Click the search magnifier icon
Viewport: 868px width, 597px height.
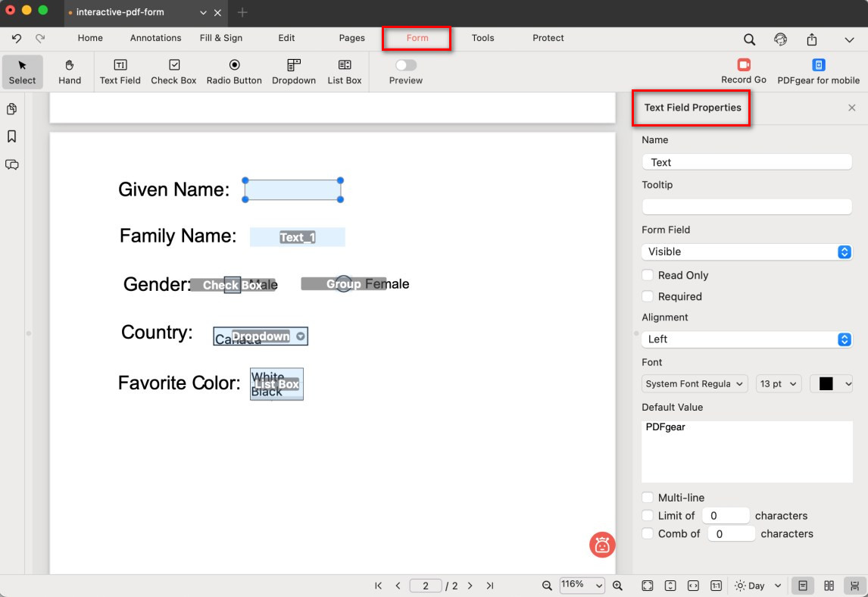tap(749, 39)
